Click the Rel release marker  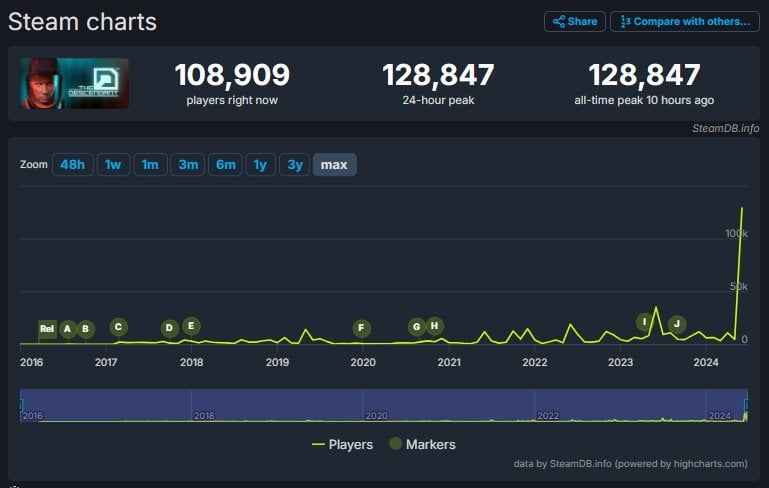click(x=47, y=328)
